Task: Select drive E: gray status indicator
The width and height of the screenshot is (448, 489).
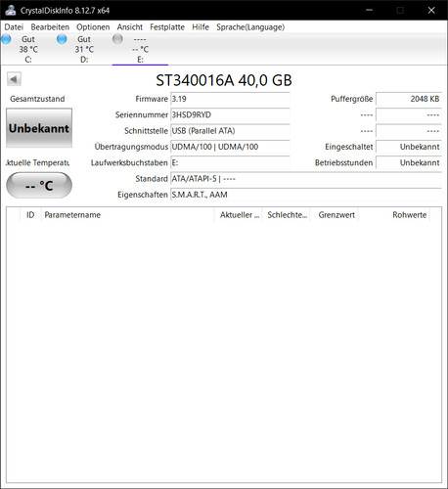Action: point(117,39)
